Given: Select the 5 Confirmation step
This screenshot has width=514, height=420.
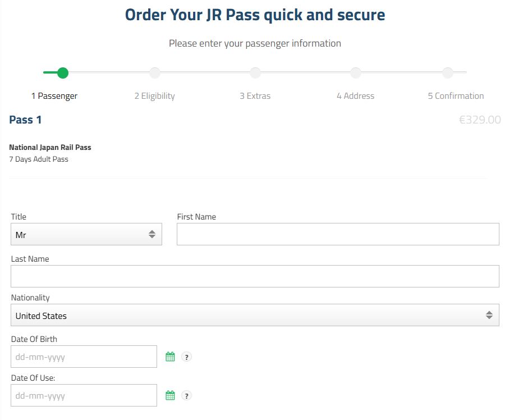Looking at the screenshot, I should coord(456,96).
